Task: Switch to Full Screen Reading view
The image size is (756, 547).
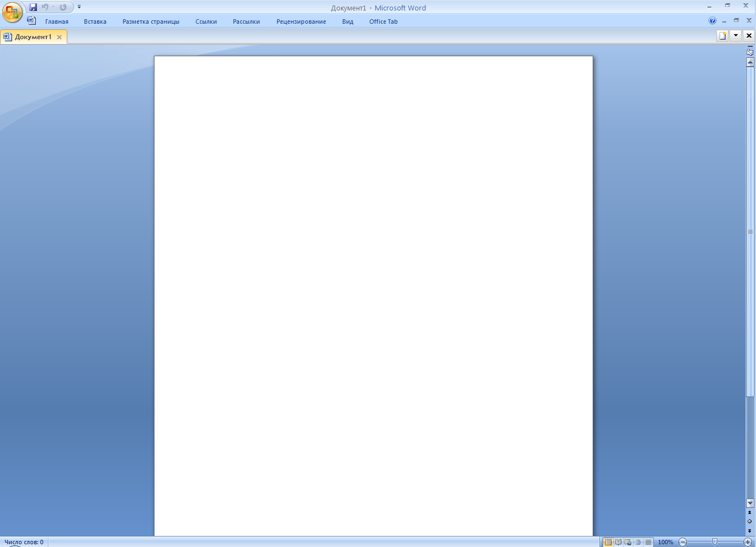Action: point(618,542)
